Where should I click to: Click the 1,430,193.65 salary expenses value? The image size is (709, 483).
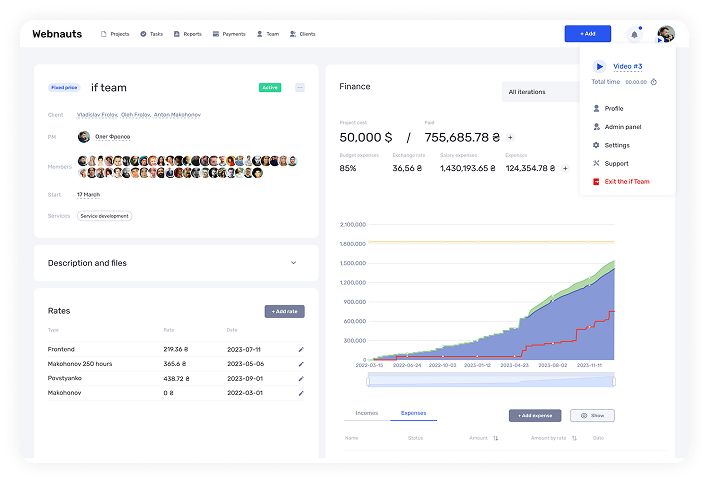click(468, 168)
